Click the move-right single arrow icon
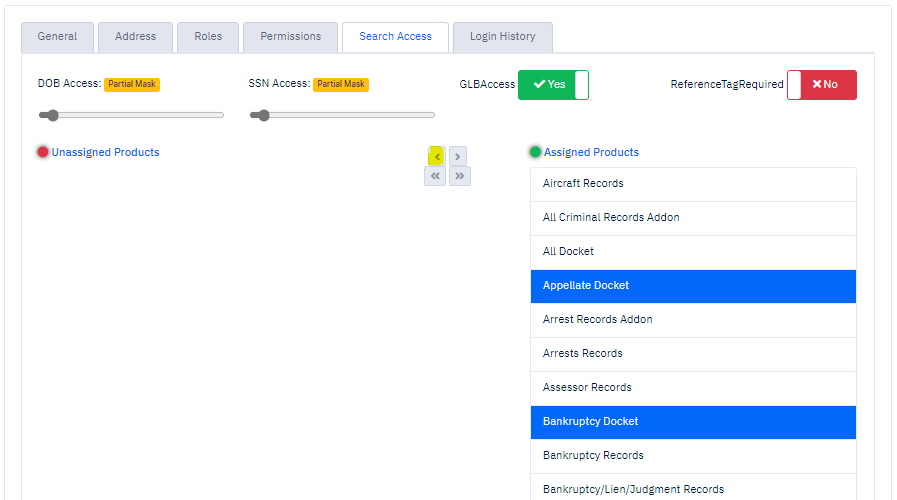The height and width of the screenshot is (500, 897). pyautogui.click(x=458, y=156)
